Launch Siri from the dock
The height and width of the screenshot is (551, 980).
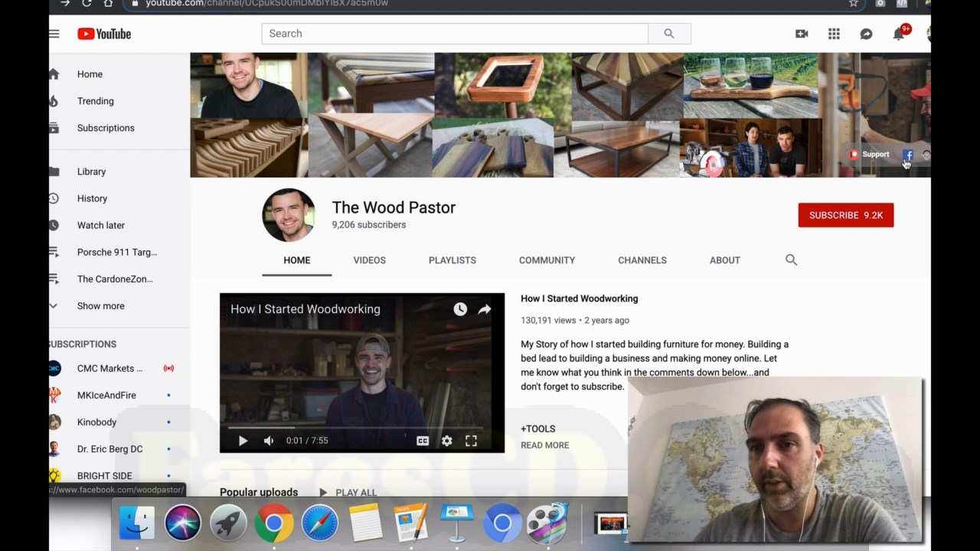[182, 523]
